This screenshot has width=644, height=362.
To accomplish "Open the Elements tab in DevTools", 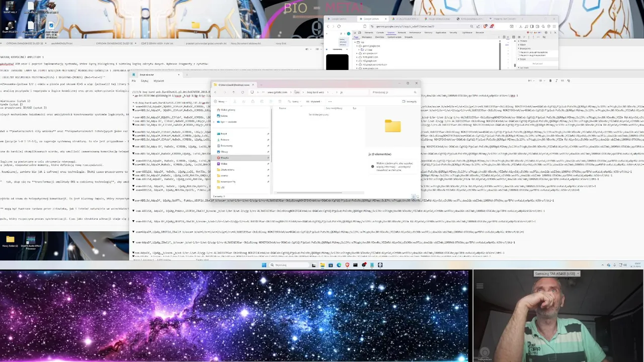I will click(x=369, y=33).
